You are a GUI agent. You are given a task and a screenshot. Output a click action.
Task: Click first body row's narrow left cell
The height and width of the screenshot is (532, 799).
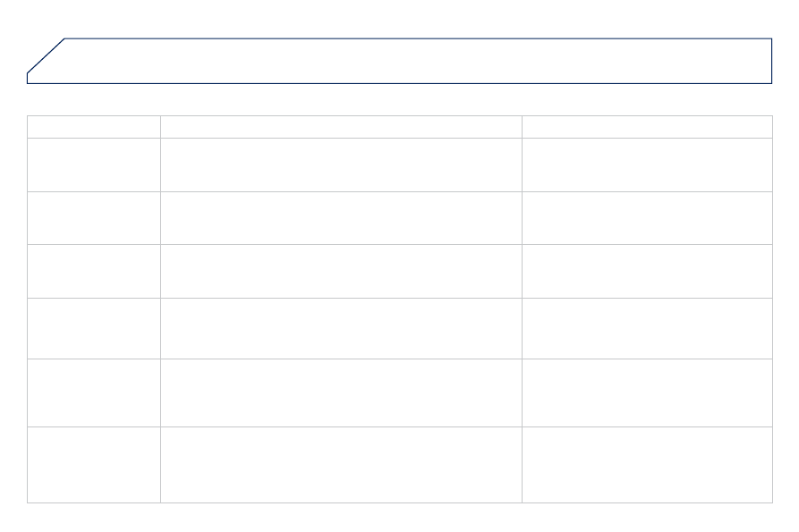pyautogui.click(x=94, y=165)
